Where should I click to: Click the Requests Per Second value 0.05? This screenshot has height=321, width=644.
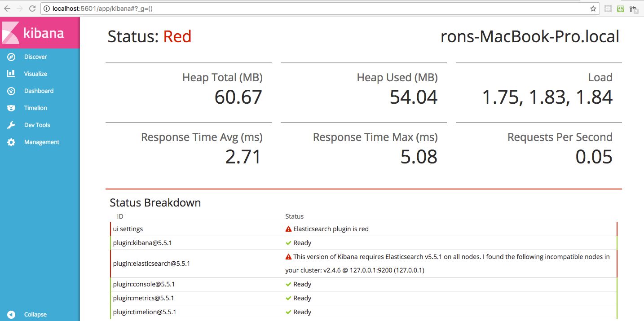594,157
